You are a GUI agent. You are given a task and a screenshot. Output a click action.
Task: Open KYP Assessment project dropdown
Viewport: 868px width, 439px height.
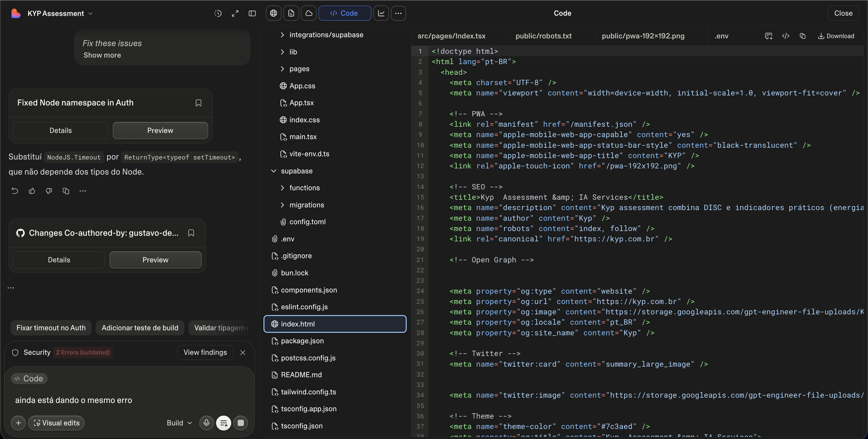tap(60, 14)
